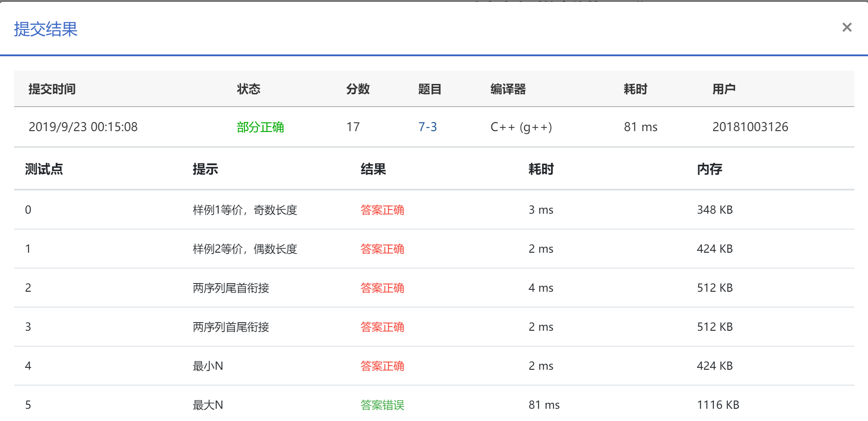The height and width of the screenshot is (421, 868).
Task: Click the 编译器 column header
Action: point(508,89)
